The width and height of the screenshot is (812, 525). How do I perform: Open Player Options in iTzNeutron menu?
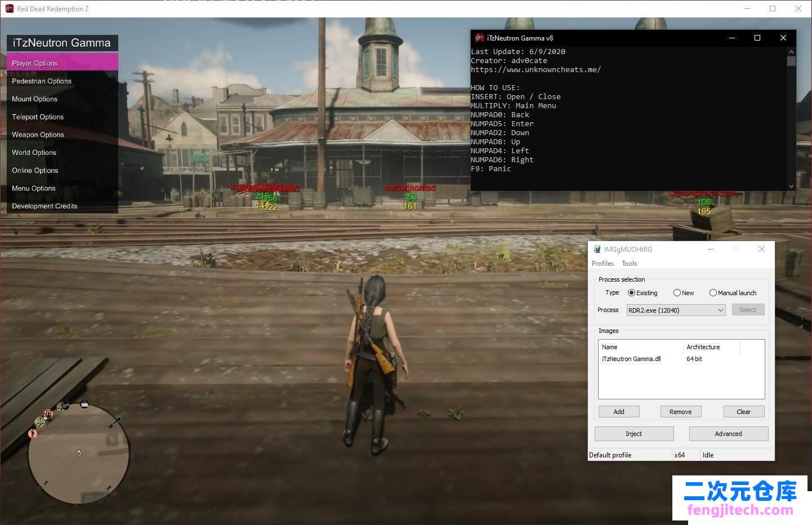click(x=63, y=63)
